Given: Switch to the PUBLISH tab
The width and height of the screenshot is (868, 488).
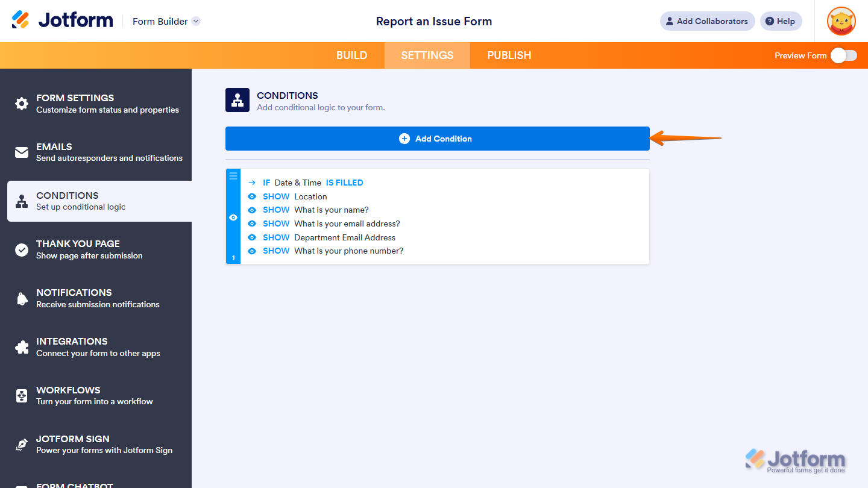Looking at the screenshot, I should tap(509, 55).
